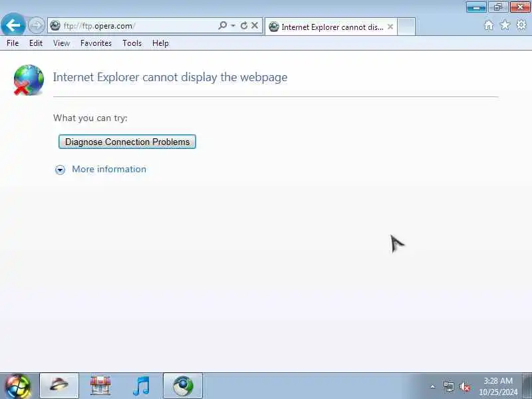Go to the Home page icon
The image size is (532, 399).
point(489,25)
